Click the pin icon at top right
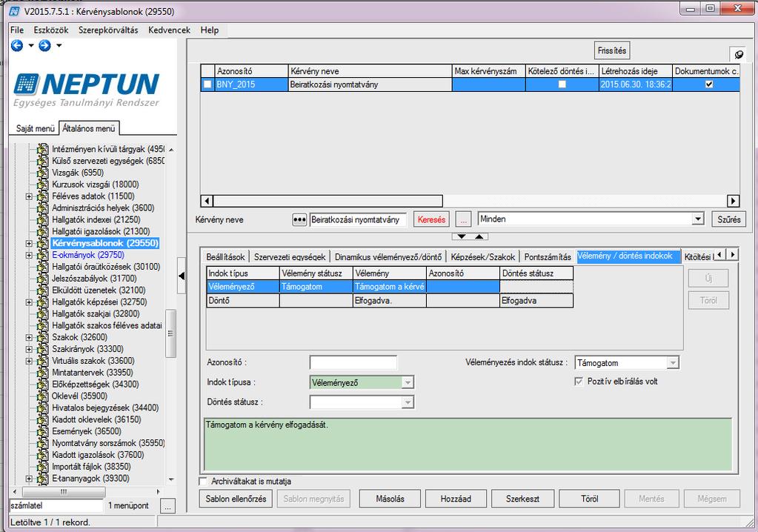 coord(738,54)
